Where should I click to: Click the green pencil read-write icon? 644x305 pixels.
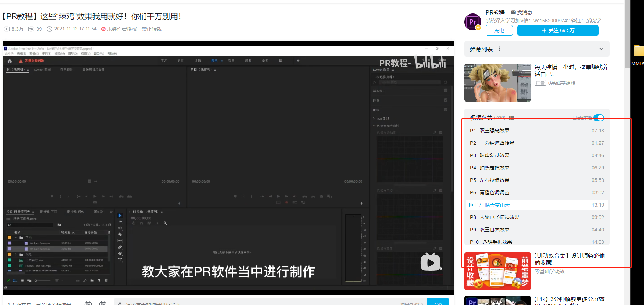coord(8,280)
